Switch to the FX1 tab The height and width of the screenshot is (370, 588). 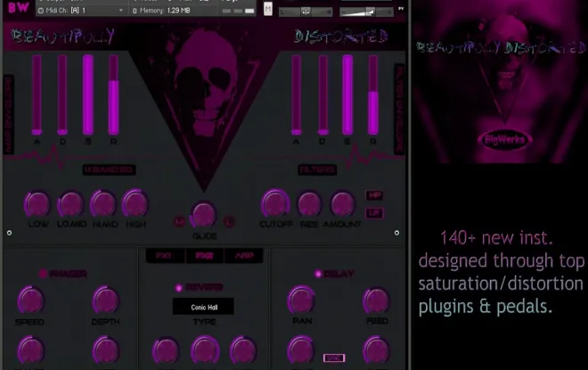point(164,256)
